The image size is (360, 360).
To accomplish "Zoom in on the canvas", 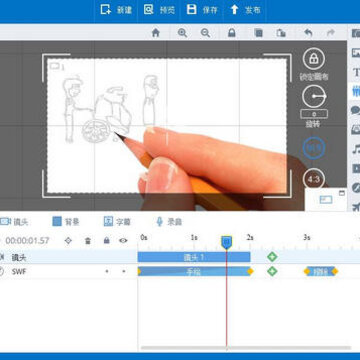I will tap(182, 33).
